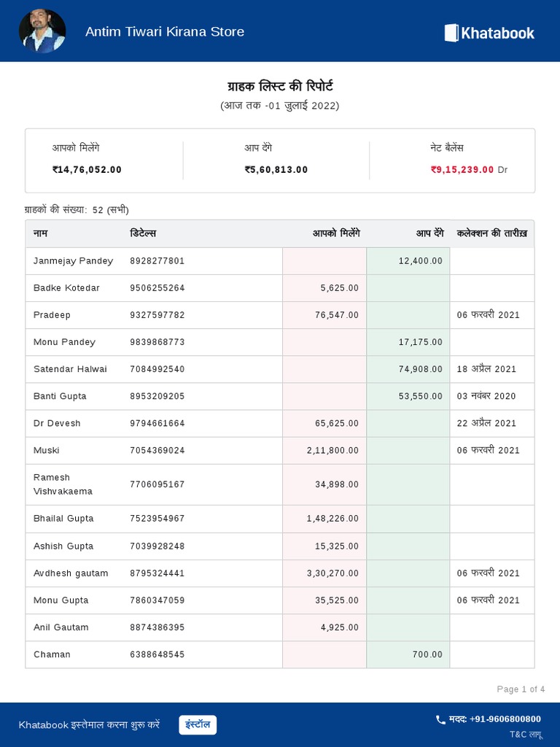Click the store owner profile photo
The image size is (560, 747).
pyautogui.click(x=42, y=31)
